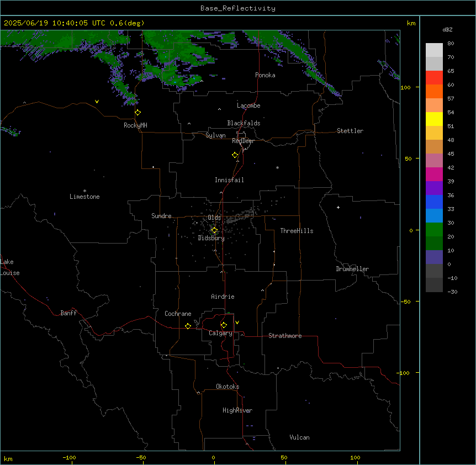The height and width of the screenshot is (465, 476).
Task: Choose the green 20-30 dBZ swatch
Action: pyautogui.click(x=434, y=230)
